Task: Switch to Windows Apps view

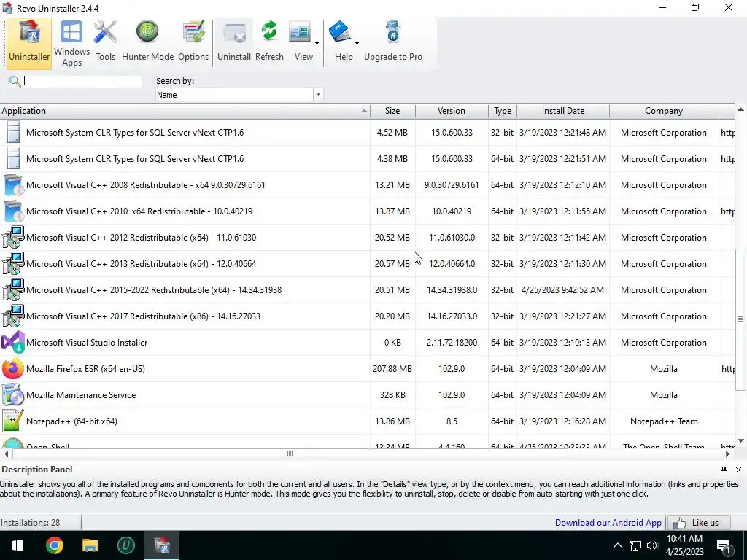Action: click(71, 43)
